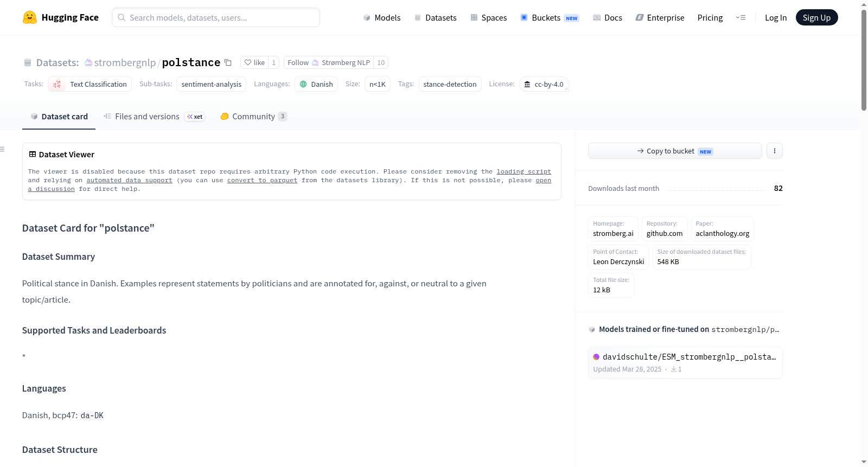Viewport: 868px width, 467px height.
Task: Go to the Pricing page
Action: 710,17
